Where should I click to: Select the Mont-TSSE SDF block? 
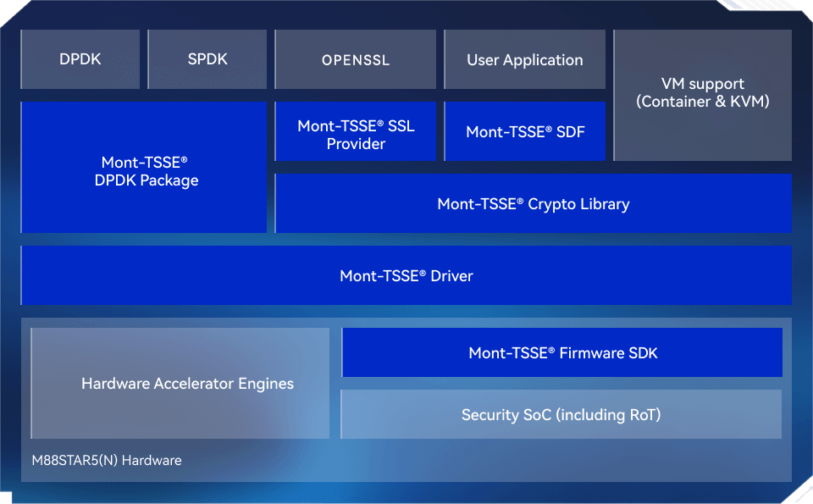[x=525, y=131]
